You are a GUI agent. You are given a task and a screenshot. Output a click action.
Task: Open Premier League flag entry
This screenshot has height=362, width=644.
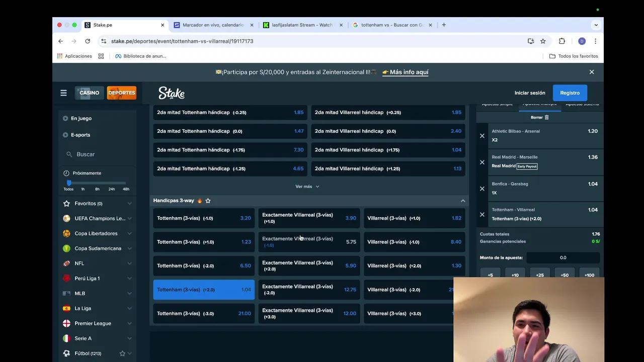(66, 323)
